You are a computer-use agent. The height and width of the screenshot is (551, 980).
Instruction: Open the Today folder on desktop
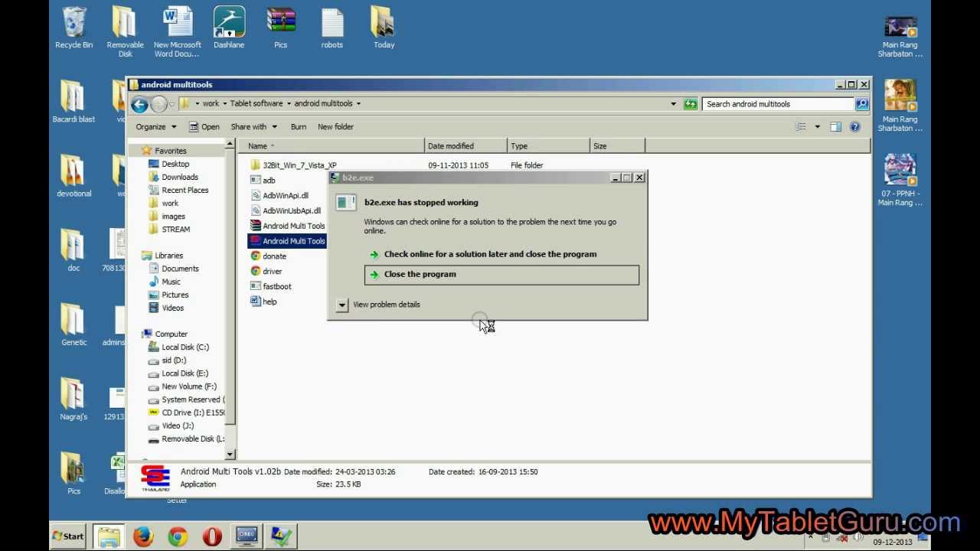(x=384, y=28)
